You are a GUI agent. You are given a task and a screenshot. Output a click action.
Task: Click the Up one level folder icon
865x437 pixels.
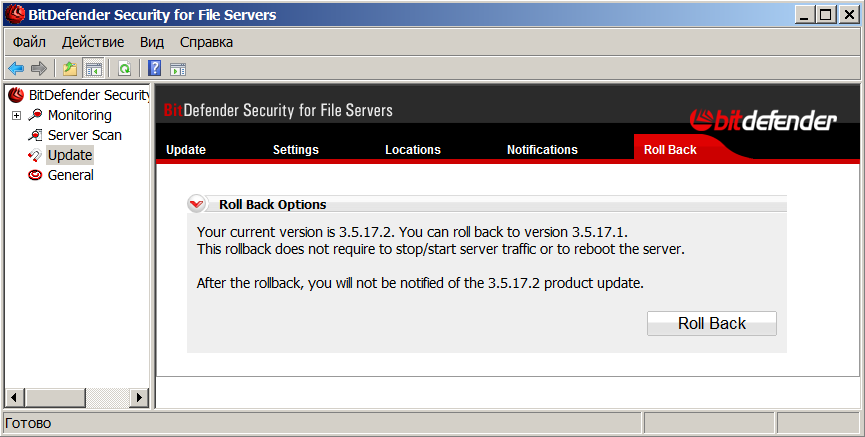pos(69,69)
